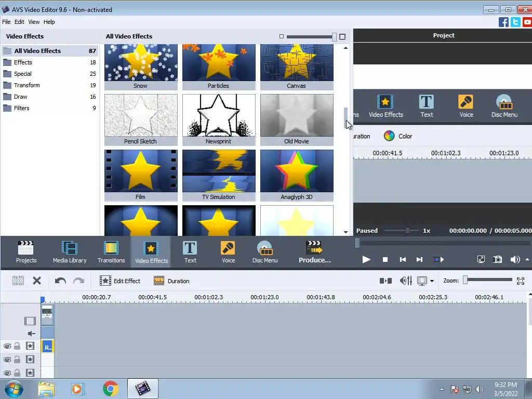This screenshot has width=532, height=399.
Task: Open the Edit menu
Action: point(19,22)
